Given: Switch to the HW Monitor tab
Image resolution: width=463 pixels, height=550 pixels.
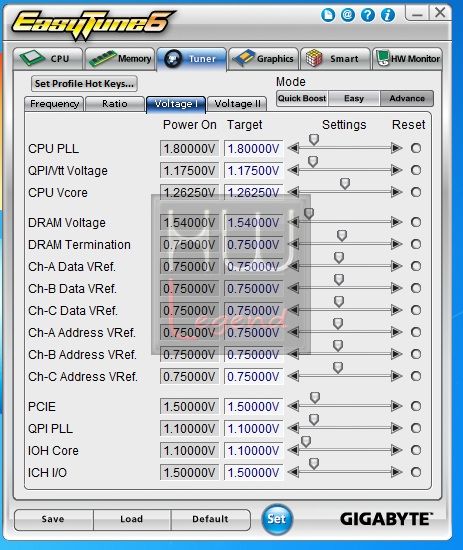Looking at the screenshot, I should pos(407,59).
